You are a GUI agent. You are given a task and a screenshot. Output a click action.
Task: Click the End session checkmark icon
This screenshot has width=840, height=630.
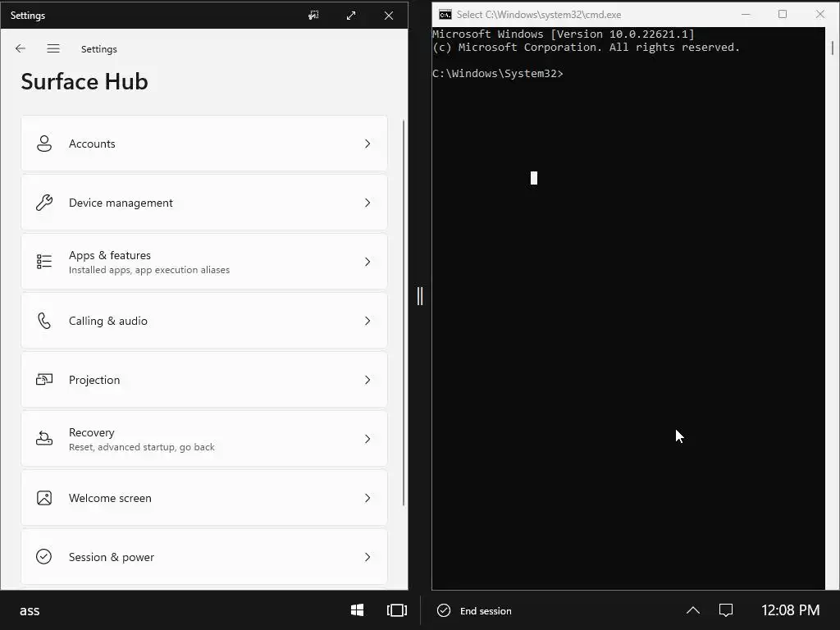[444, 610]
